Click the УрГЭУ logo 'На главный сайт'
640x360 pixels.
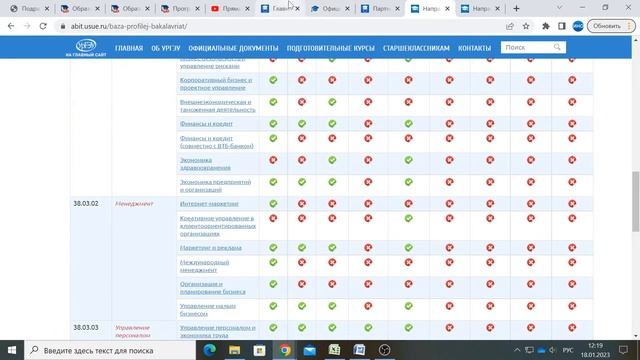(86, 48)
